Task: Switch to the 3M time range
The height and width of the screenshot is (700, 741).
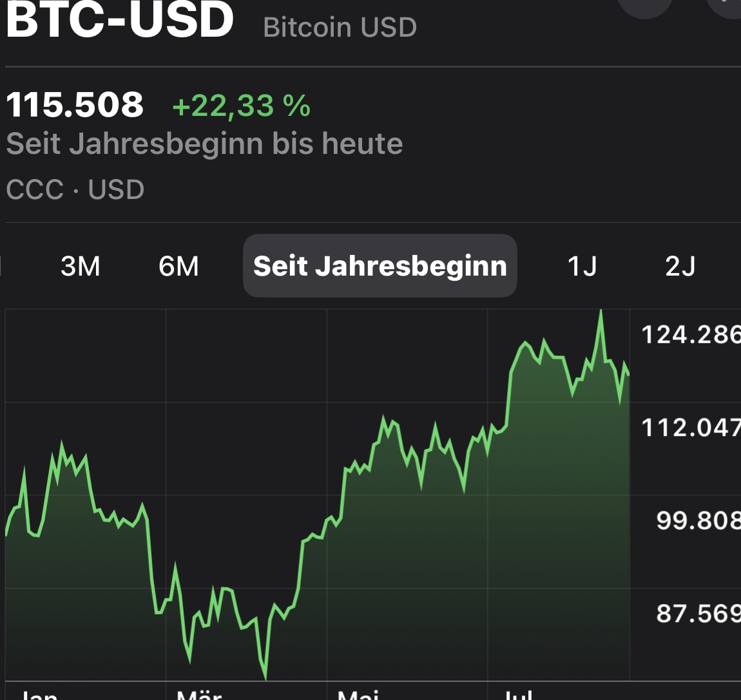Action: 81,265
